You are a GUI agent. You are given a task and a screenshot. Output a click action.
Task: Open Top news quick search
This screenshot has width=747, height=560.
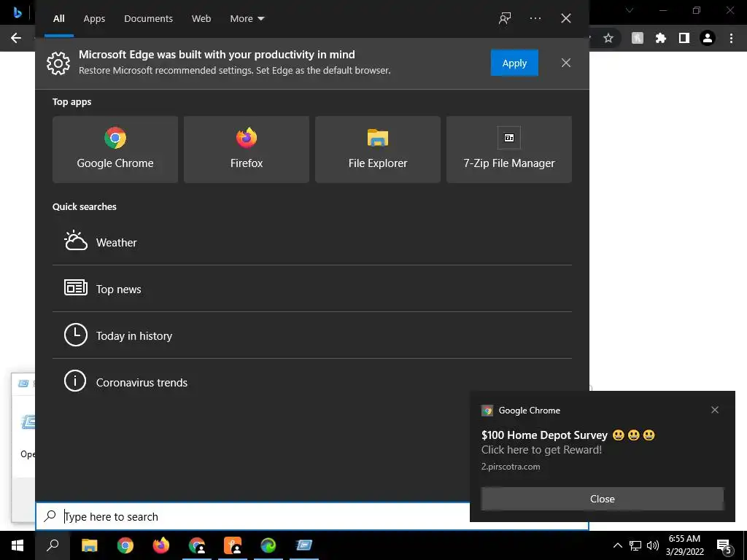point(312,289)
